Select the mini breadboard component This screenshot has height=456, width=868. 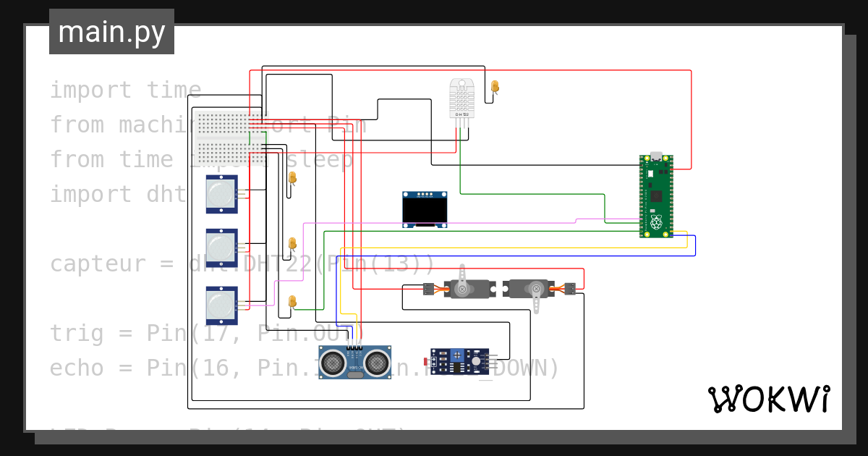224,138
